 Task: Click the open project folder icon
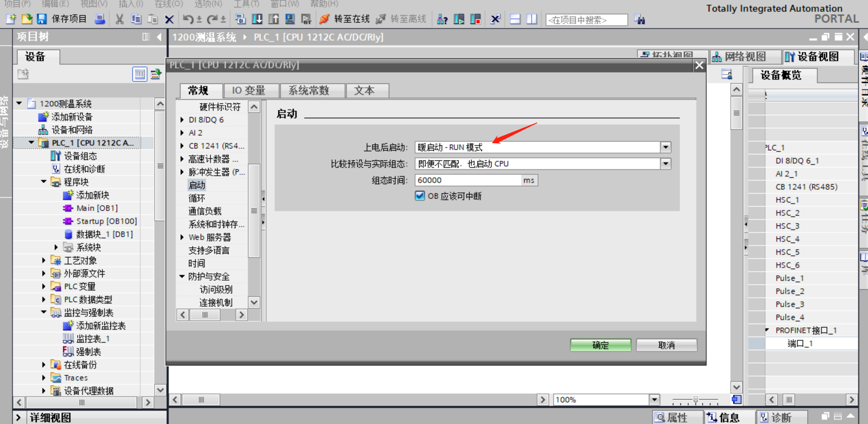tap(27, 19)
